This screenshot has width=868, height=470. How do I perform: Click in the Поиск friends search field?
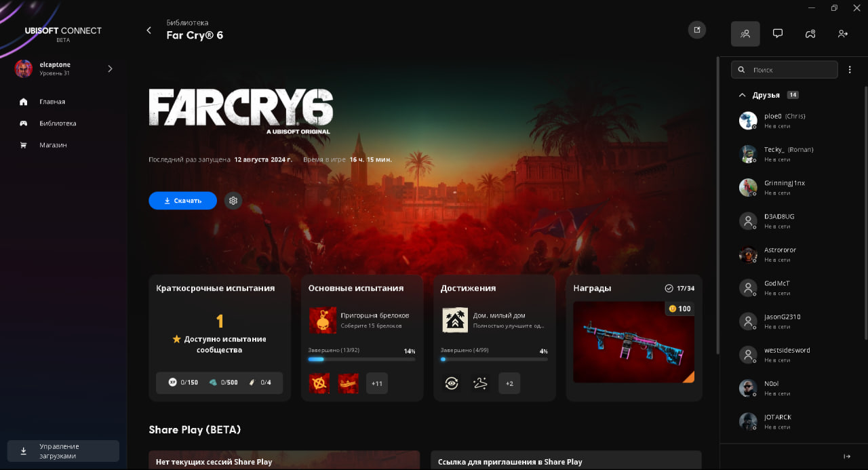pyautogui.click(x=785, y=70)
